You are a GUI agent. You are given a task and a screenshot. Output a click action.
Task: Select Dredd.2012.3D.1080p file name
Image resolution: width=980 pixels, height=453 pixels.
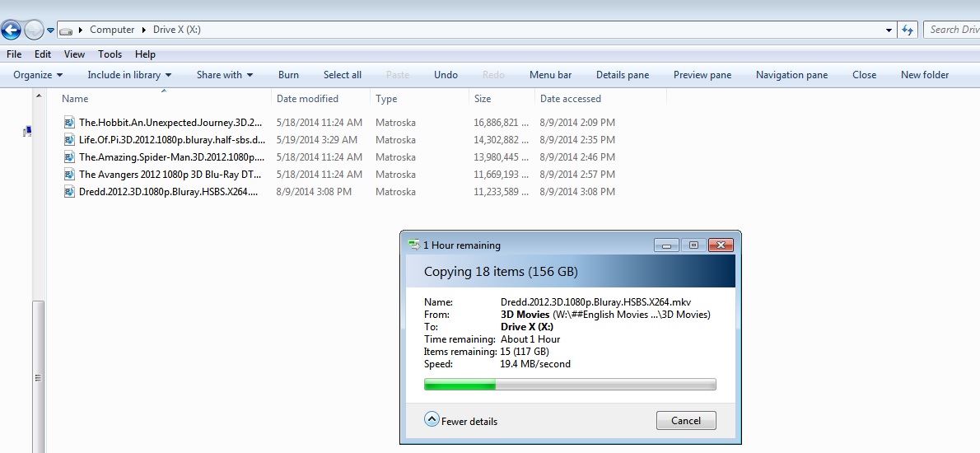click(168, 192)
